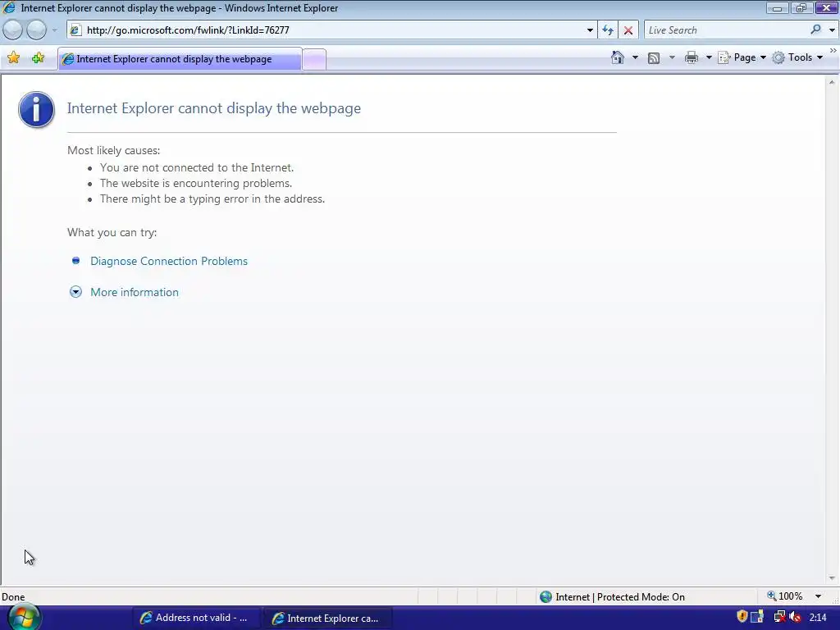840x630 pixels.
Task: Expand the Feeds dropdown arrow
Action: 672,57
